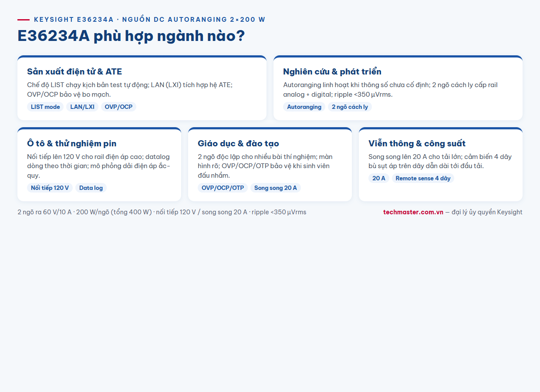Screen dimensions: 540x392
Task: Click the 'OVP/OCP/OTP' tag
Action: [223, 188]
